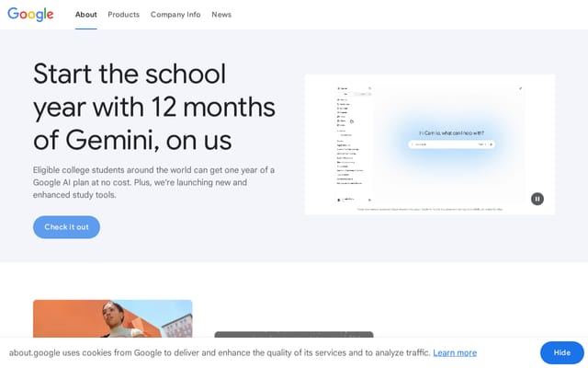Pause the Gemini demo video

tap(537, 199)
